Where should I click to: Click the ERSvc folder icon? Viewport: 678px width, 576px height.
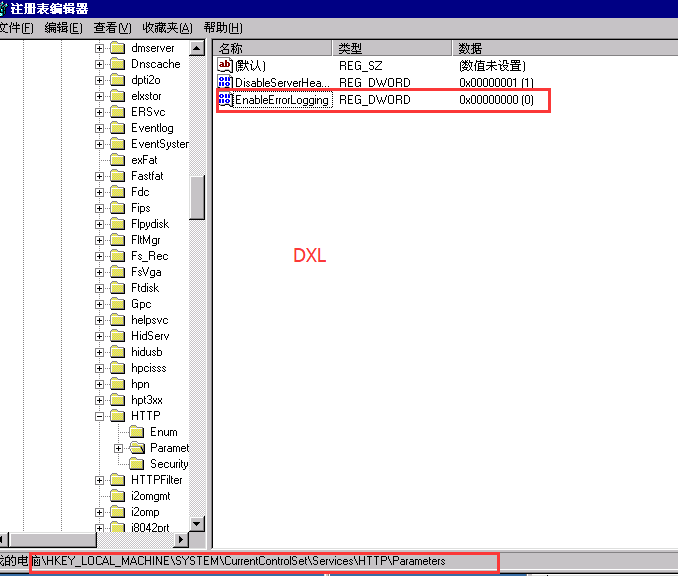[x=118, y=112]
